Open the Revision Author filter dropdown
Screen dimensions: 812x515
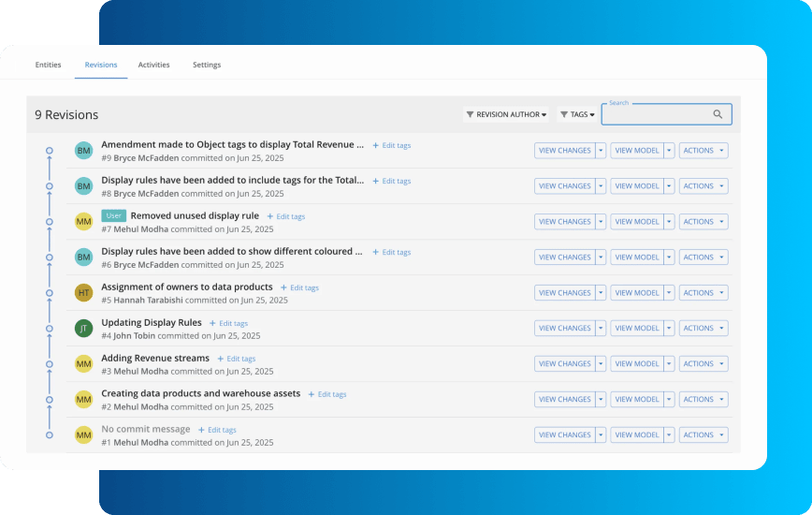(x=506, y=114)
